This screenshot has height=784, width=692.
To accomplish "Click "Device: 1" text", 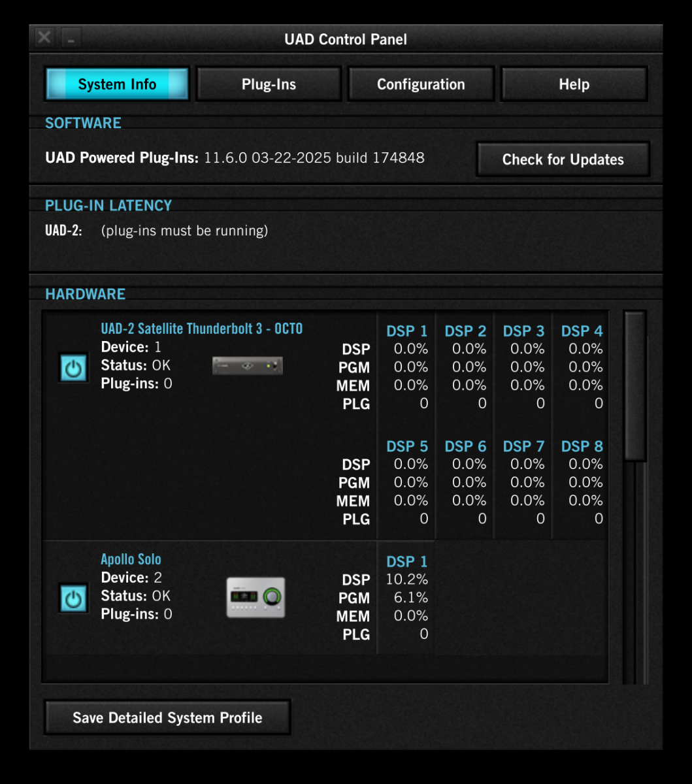I will (x=131, y=347).
